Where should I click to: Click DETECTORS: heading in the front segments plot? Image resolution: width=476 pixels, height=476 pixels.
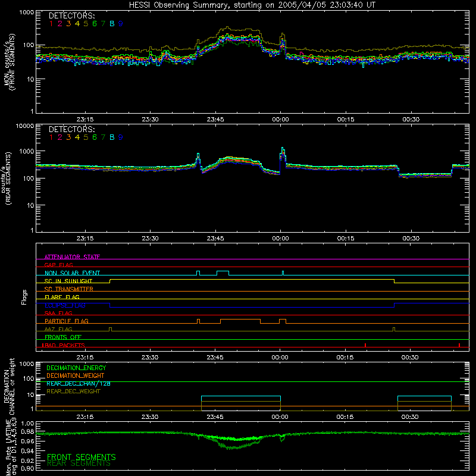click(71, 16)
